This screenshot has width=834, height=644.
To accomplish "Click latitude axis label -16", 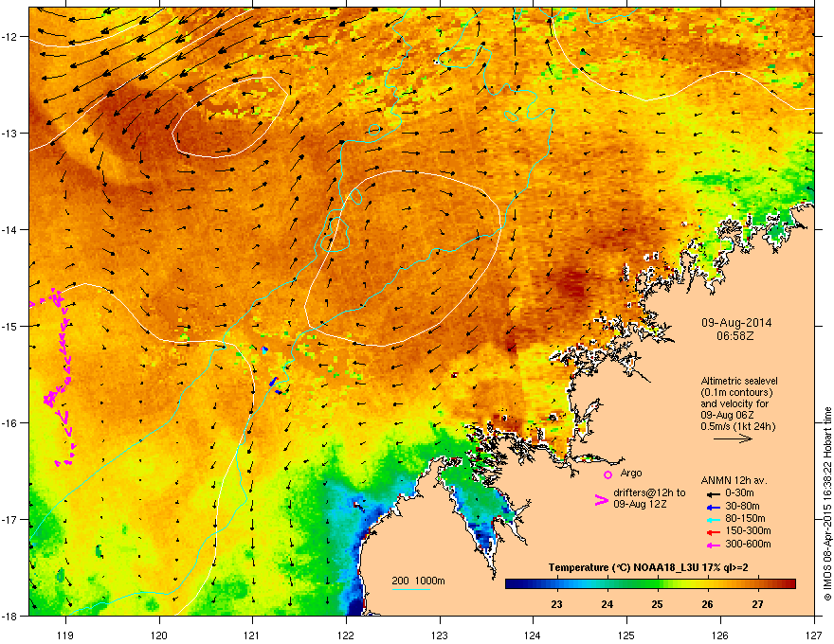I will (9, 423).
